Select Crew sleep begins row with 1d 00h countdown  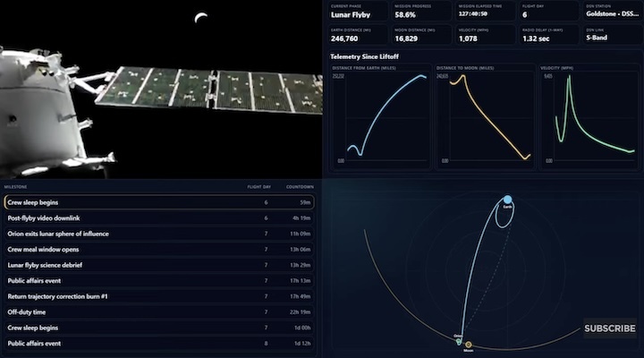tap(159, 328)
